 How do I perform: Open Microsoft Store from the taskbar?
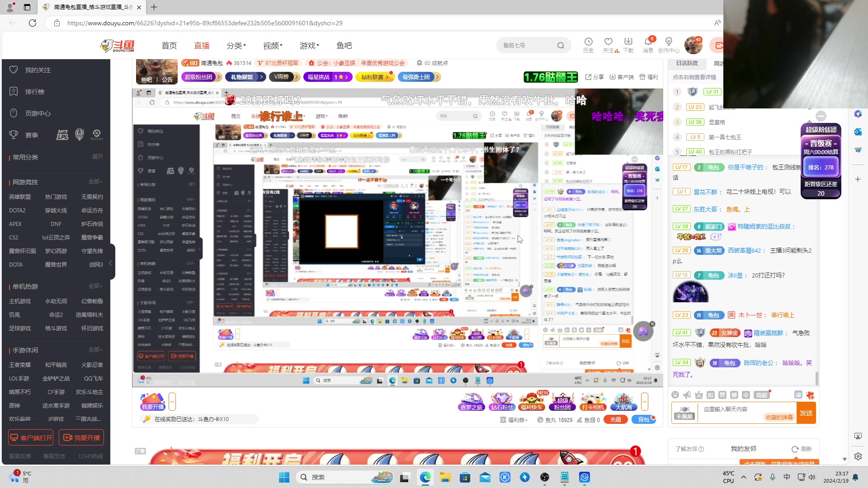[x=465, y=477]
